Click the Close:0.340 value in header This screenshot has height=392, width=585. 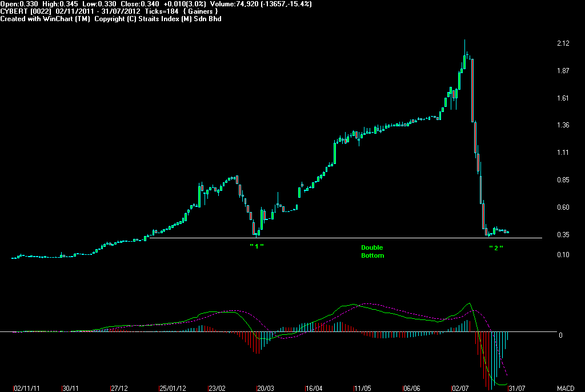pos(139,4)
